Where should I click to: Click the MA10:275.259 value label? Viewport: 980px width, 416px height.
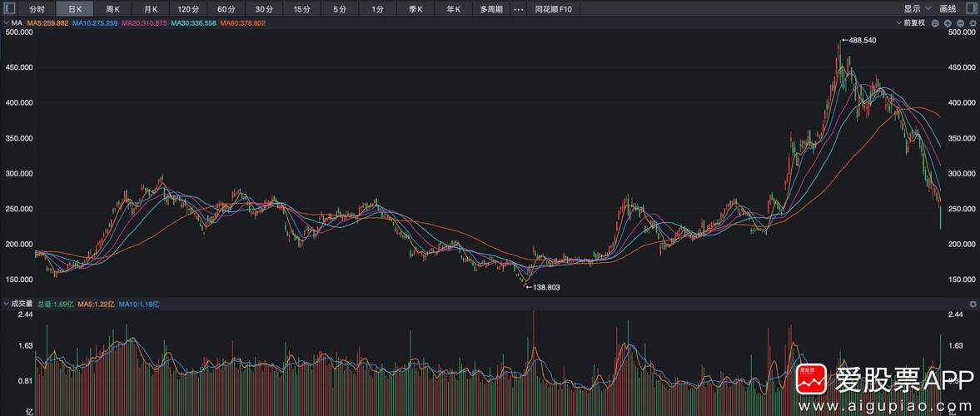coord(95,23)
